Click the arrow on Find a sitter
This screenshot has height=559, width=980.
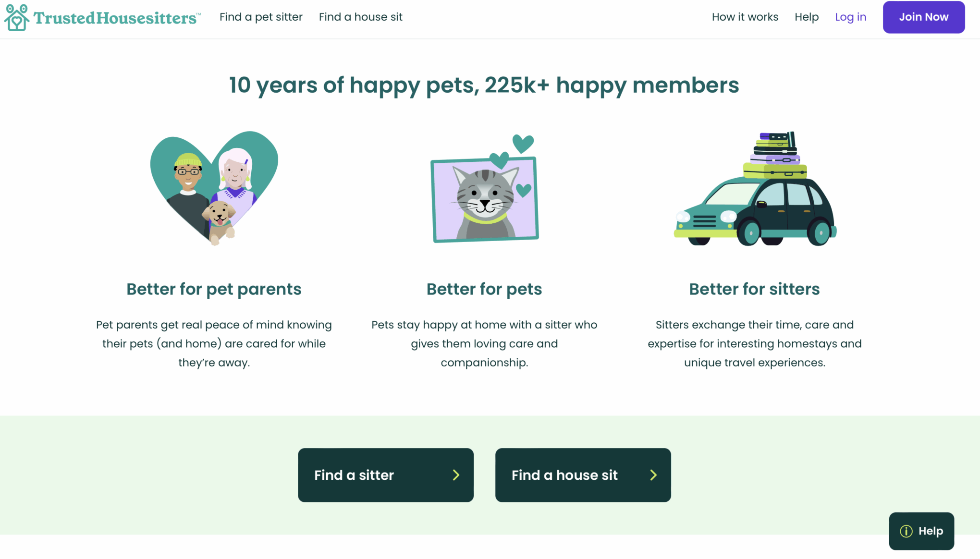456,475
